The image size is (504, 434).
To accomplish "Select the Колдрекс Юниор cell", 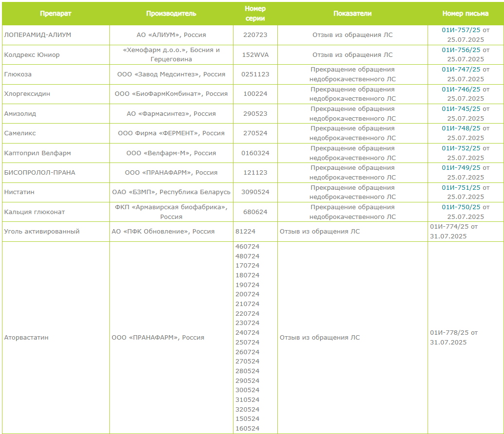I will (x=55, y=54).
